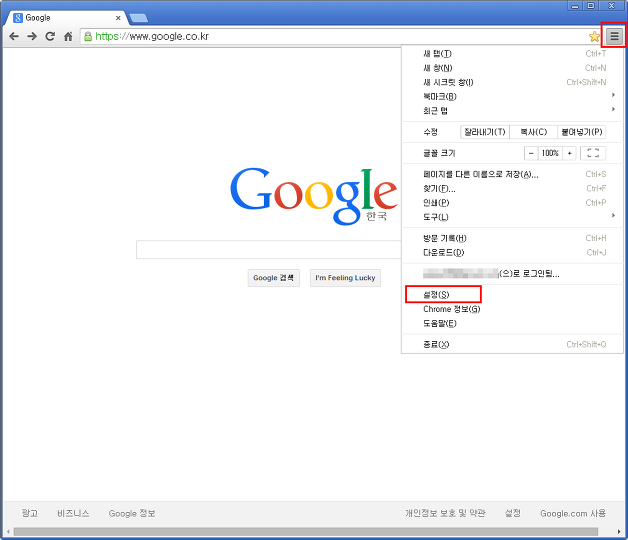Click the Google 정보 footer link

point(132,513)
